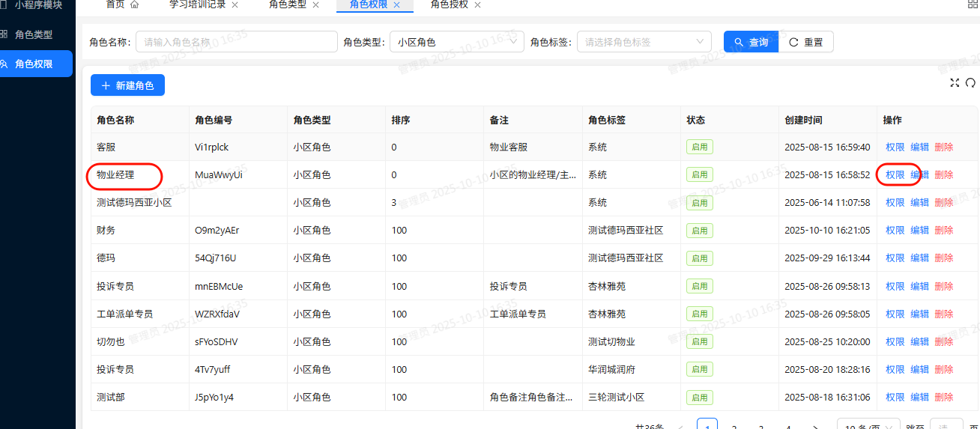Open 权限 for the 客服 role
This screenshot has height=429, width=980.
tap(895, 147)
